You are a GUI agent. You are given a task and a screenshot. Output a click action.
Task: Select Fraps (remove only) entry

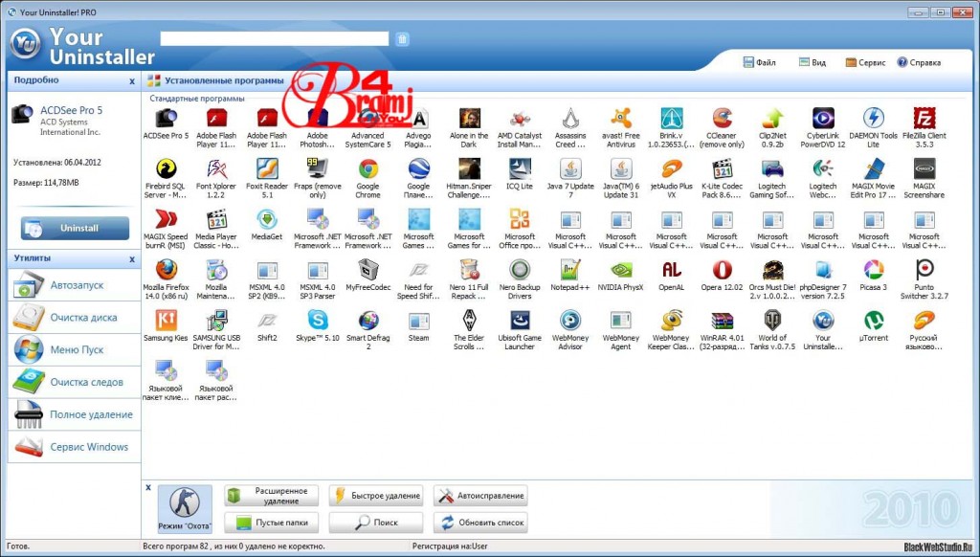(x=318, y=168)
